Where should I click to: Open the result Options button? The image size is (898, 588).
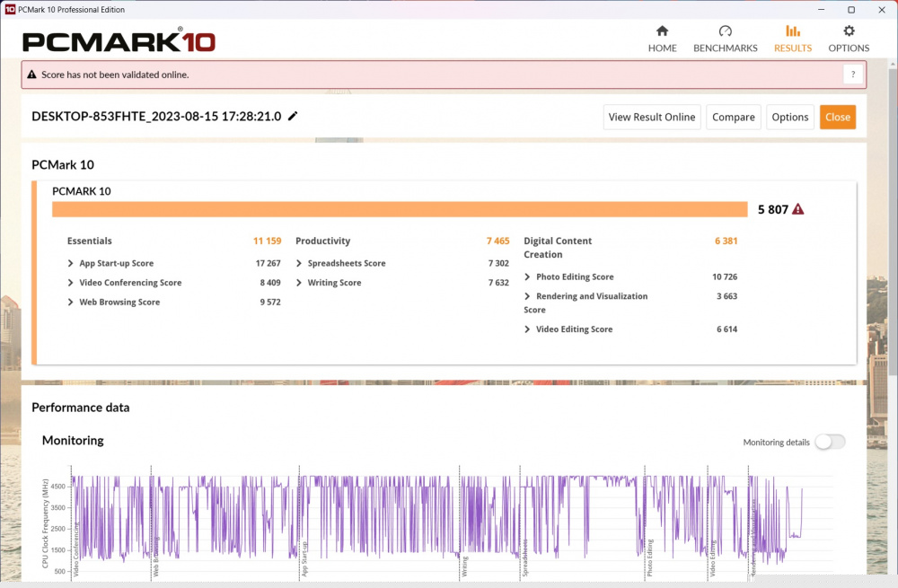(789, 117)
